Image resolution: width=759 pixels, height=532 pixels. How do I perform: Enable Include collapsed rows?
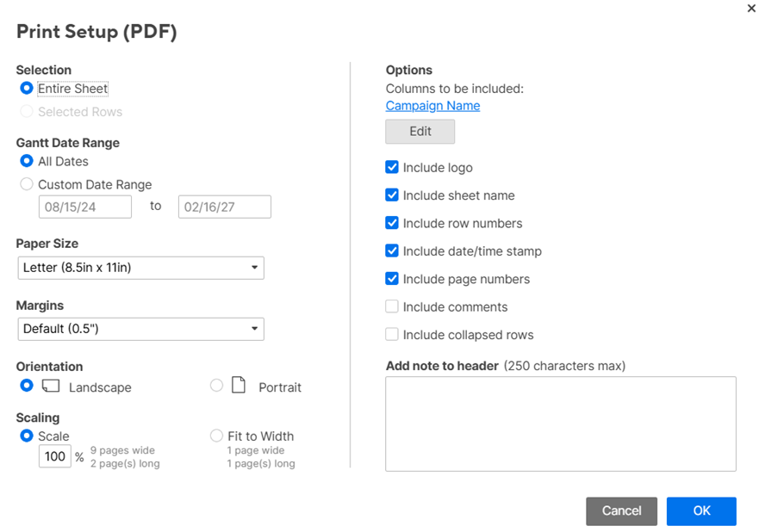tap(392, 334)
